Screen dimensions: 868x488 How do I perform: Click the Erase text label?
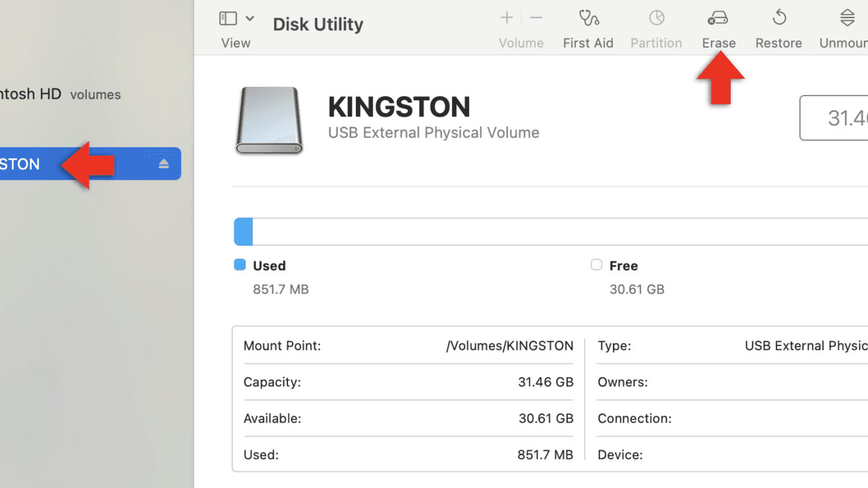click(x=719, y=43)
